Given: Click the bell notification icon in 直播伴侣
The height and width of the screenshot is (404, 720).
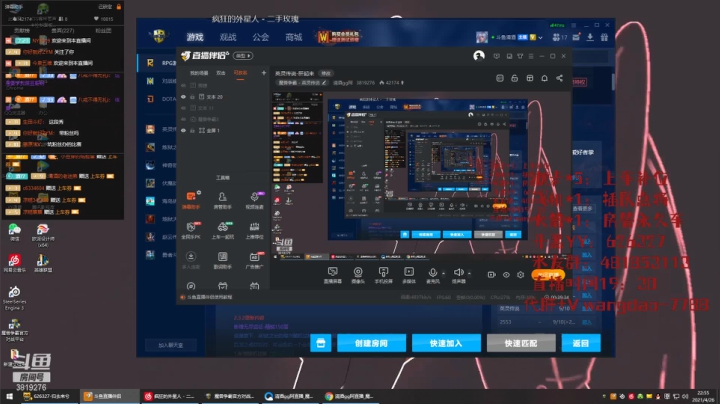Looking at the screenshot, I should [544, 78].
